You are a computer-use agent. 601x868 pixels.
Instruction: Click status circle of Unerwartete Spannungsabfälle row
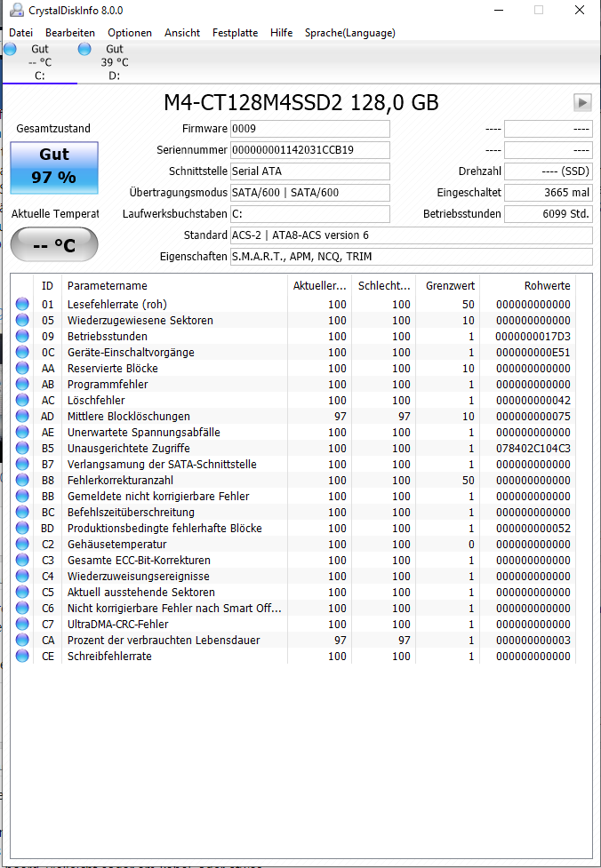click(x=22, y=432)
